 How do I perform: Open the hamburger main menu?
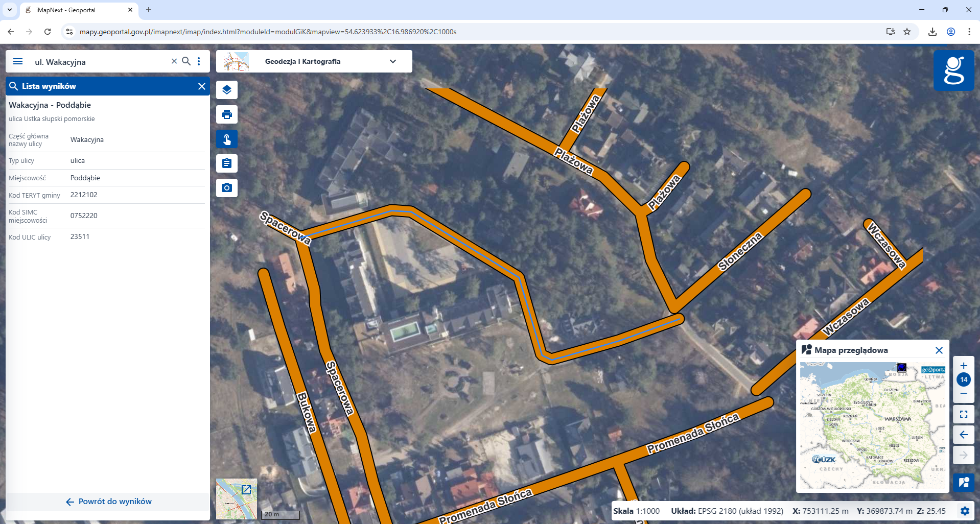tap(18, 61)
